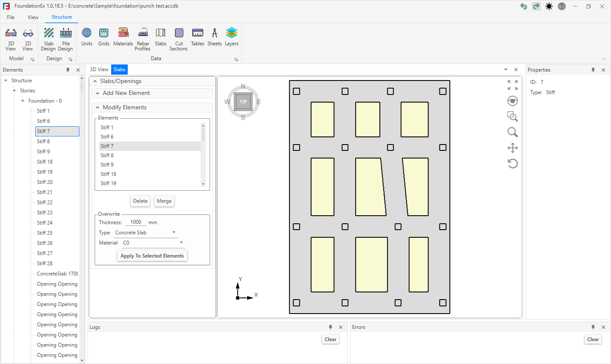611x364 pixels.
Task: Open the 3D View ribbon tool
Action: coord(11,39)
